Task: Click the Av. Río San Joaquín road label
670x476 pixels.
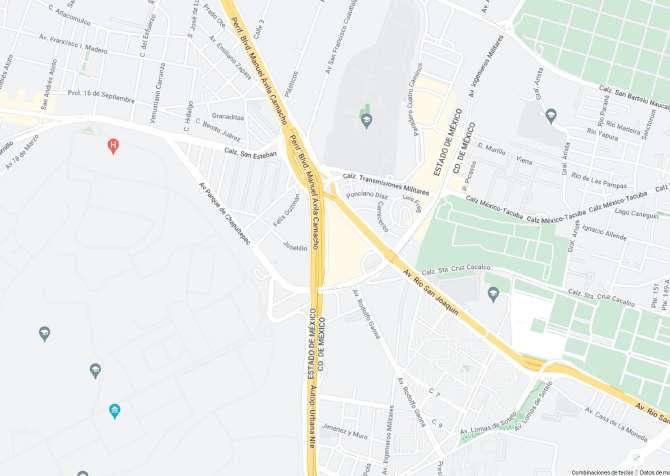Action: pyautogui.click(x=431, y=292)
